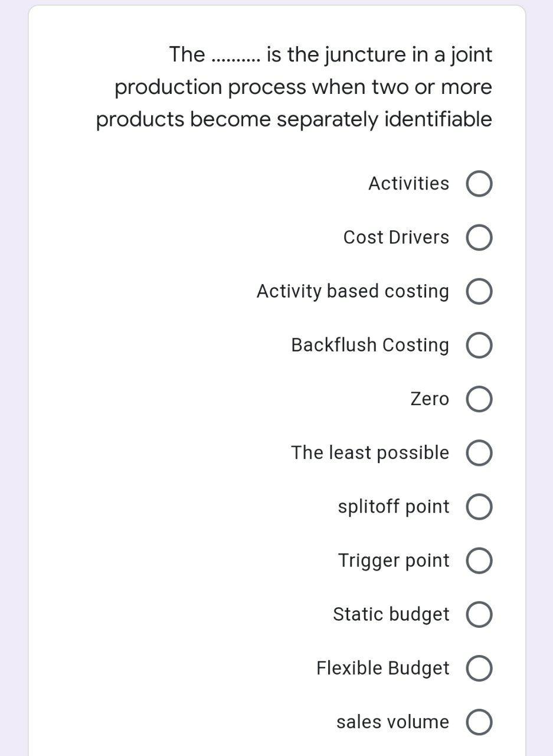
Task: Select the Backflush Costing radio button
Action: click(x=478, y=345)
